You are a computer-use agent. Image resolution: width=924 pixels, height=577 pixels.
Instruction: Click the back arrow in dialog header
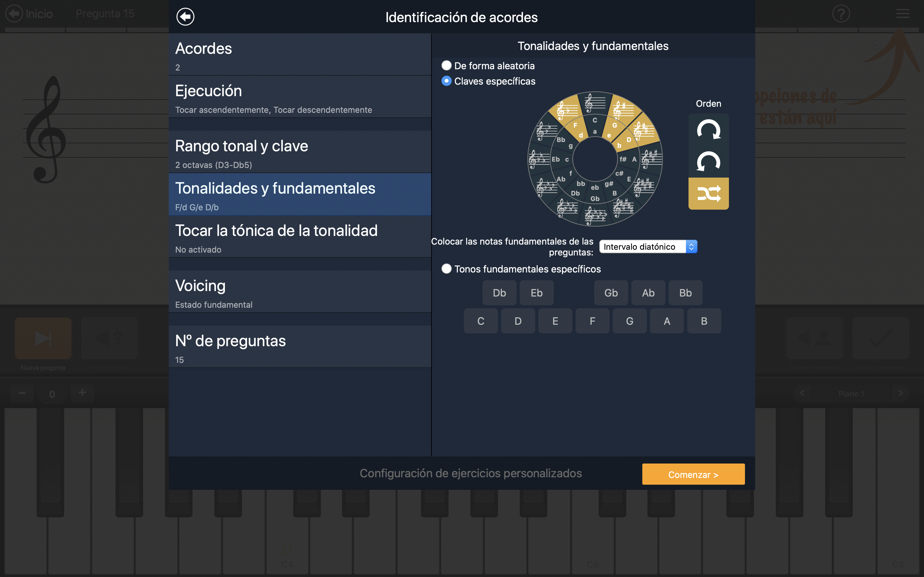pos(185,17)
